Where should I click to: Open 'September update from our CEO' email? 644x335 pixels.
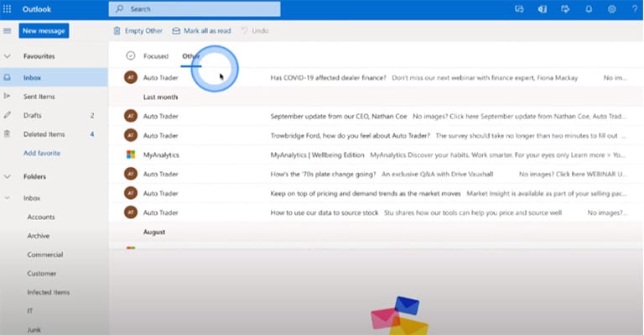click(x=376, y=116)
